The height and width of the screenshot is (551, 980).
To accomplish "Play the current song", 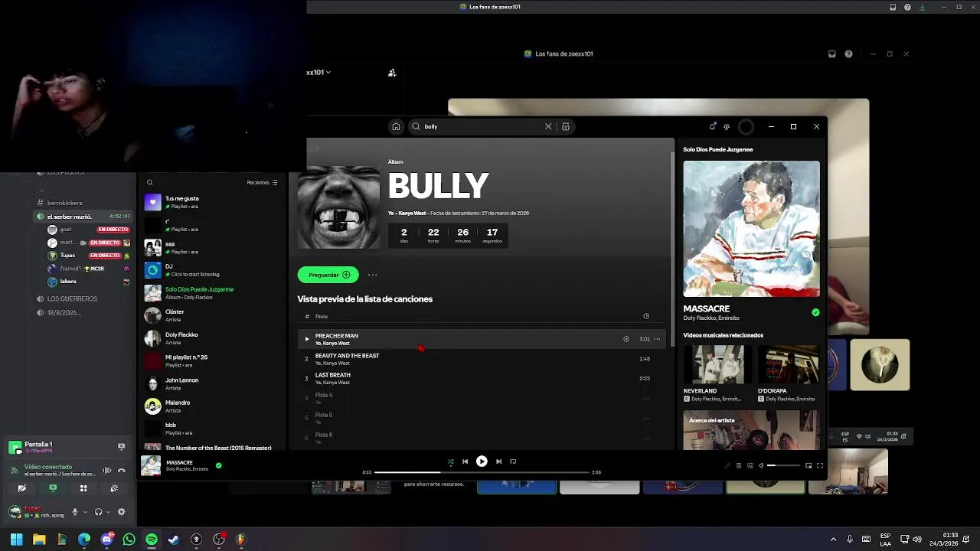I will 482,461.
